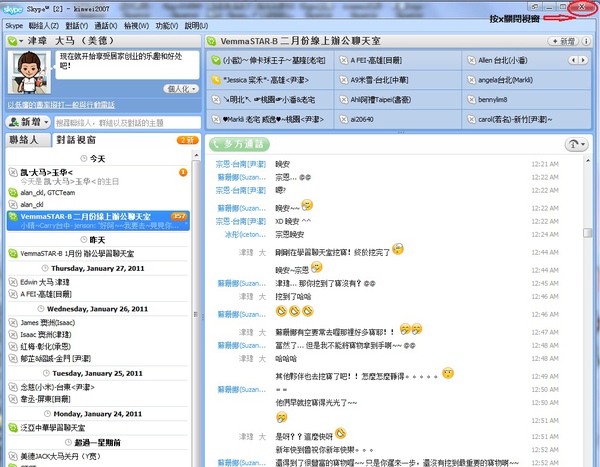The width and height of the screenshot is (600, 467).
Task: Select participant ai20640
Action: point(398,119)
